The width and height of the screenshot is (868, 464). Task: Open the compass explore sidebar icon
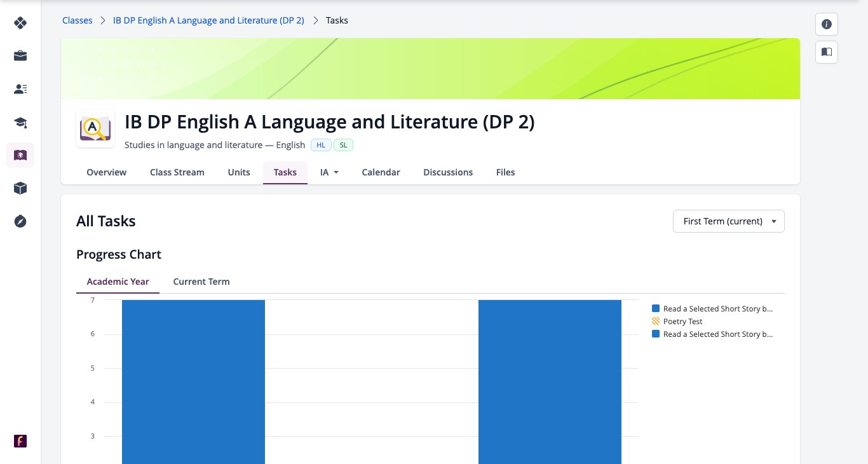pos(20,221)
